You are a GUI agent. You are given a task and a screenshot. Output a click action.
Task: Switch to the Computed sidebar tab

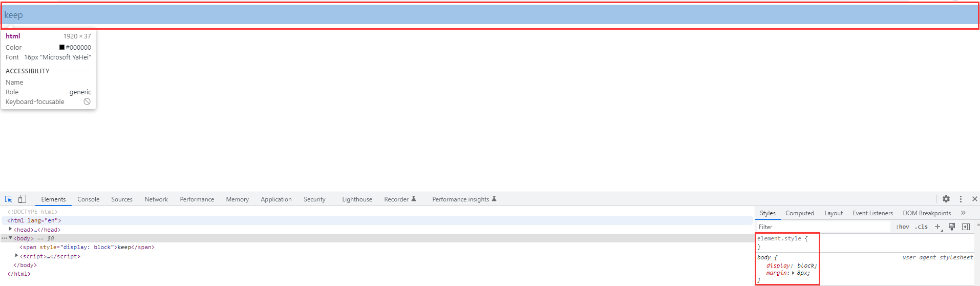point(800,213)
